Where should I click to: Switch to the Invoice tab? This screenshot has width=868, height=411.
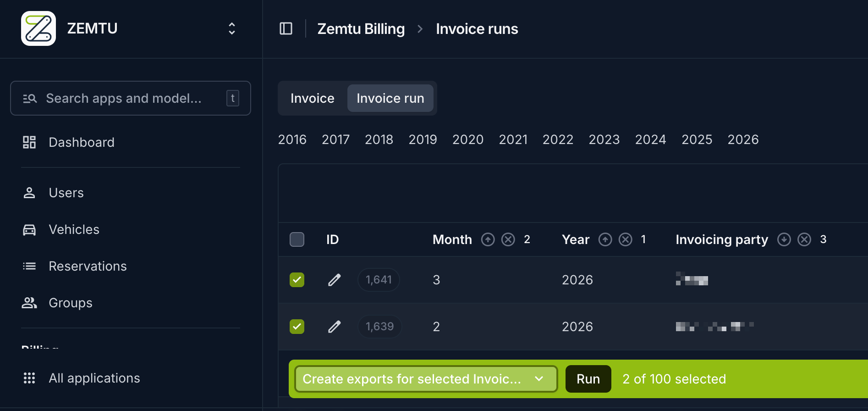click(313, 98)
